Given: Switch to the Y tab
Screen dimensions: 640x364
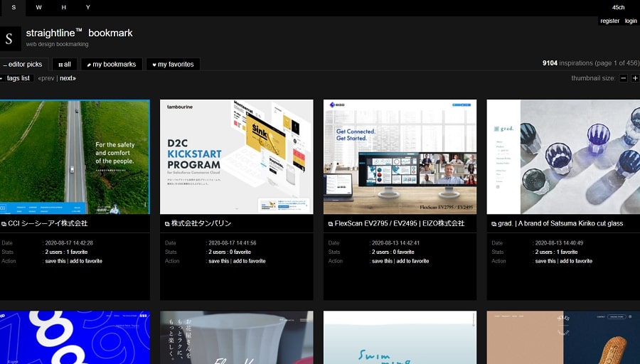Looking at the screenshot, I should coord(87,8).
